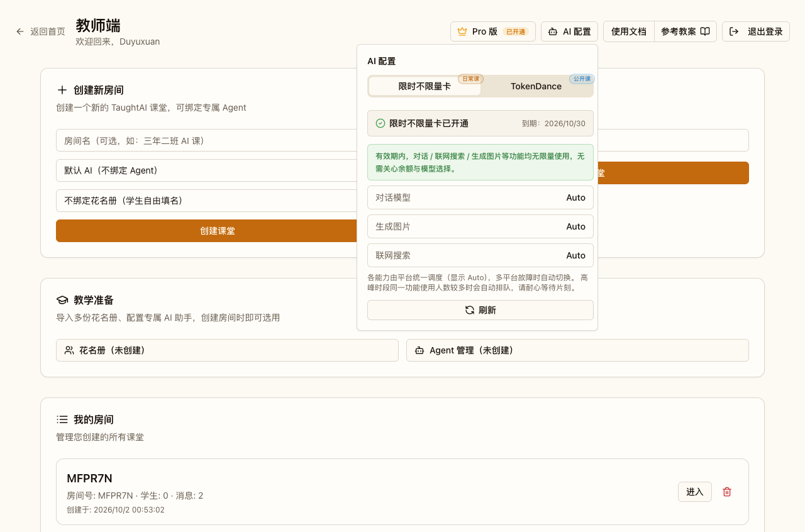Screen dimensions: 805x532
Task: Click the text 欢迎回来，Duyuxuan
Action: [118, 42]
